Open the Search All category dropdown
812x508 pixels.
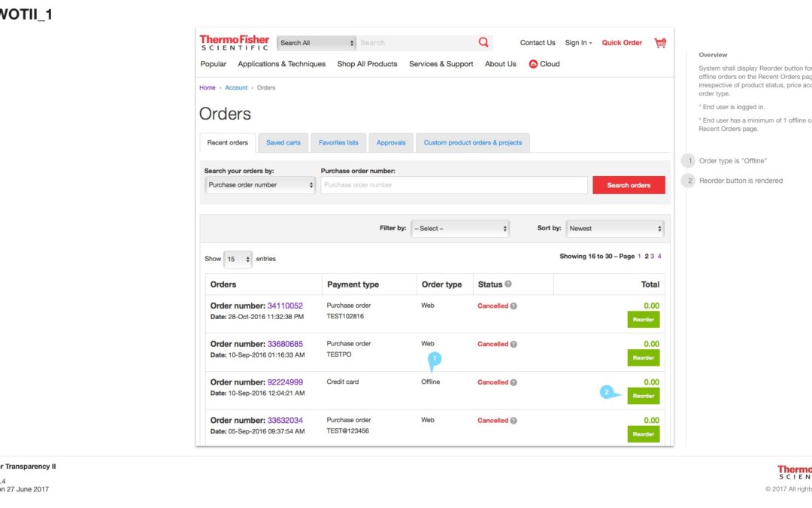pyautogui.click(x=316, y=42)
